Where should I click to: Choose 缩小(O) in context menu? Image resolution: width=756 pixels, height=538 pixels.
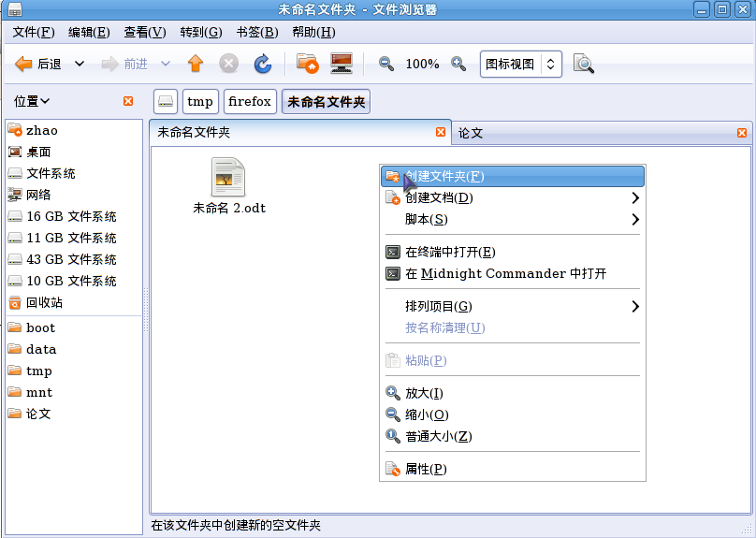pos(513,414)
